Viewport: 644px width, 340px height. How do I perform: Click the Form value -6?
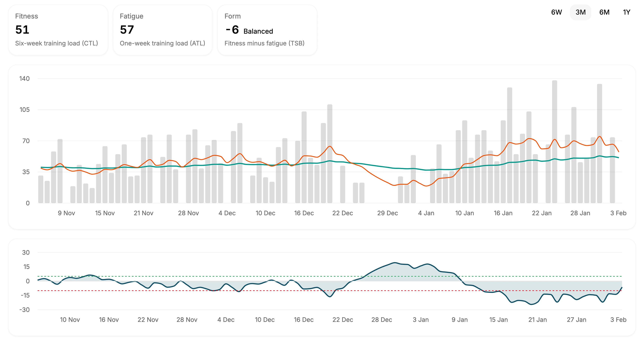[232, 30]
